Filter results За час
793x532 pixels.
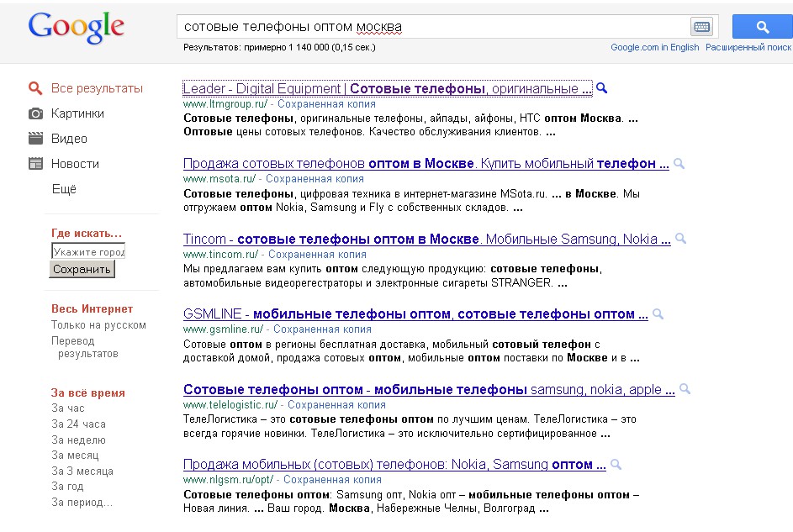[68, 408]
